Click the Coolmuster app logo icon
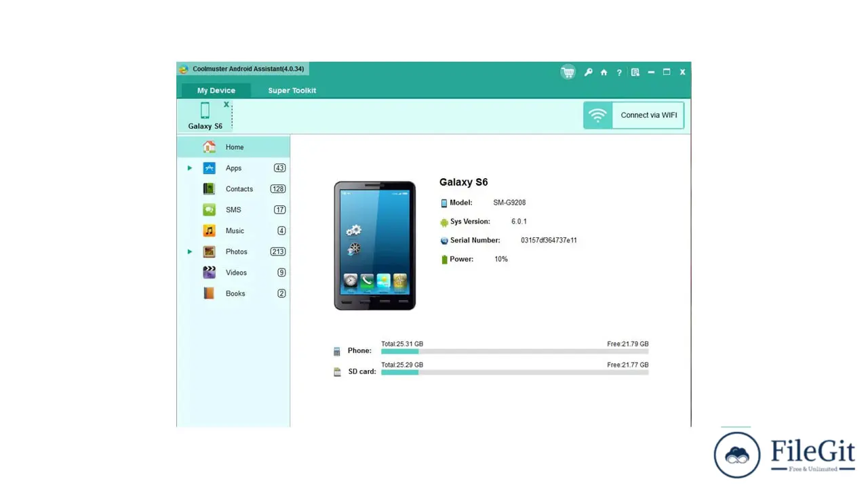Image resolution: width=868 pixels, height=488 pixels. pyautogui.click(x=184, y=69)
